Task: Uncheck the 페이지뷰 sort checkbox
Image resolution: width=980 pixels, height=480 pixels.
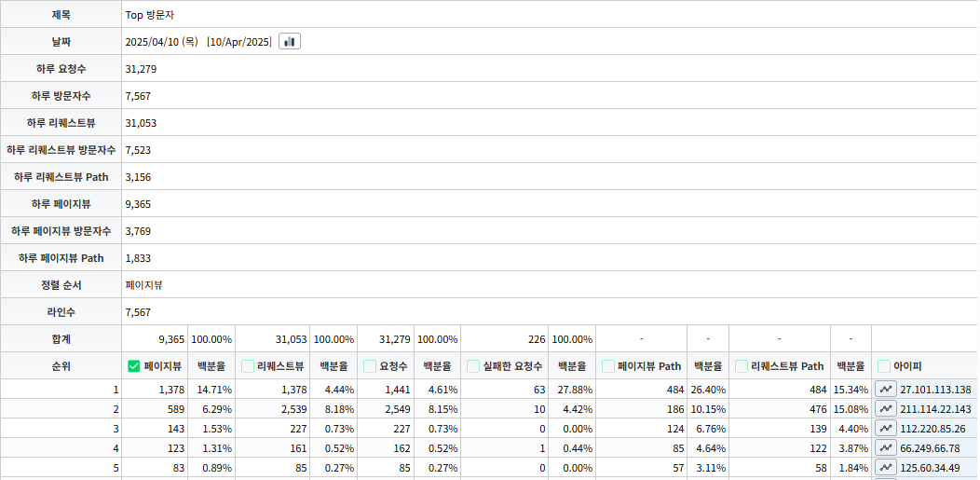Action: click(x=134, y=366)
